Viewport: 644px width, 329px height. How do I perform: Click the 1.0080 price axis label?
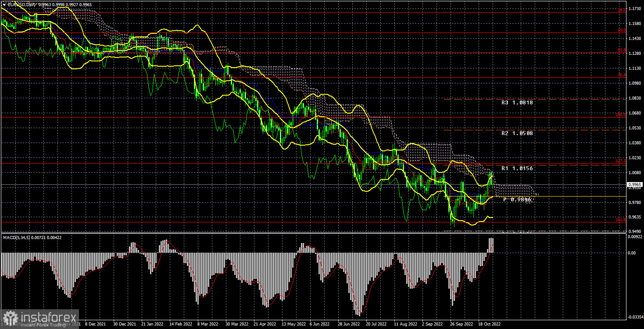coord(635,173)
